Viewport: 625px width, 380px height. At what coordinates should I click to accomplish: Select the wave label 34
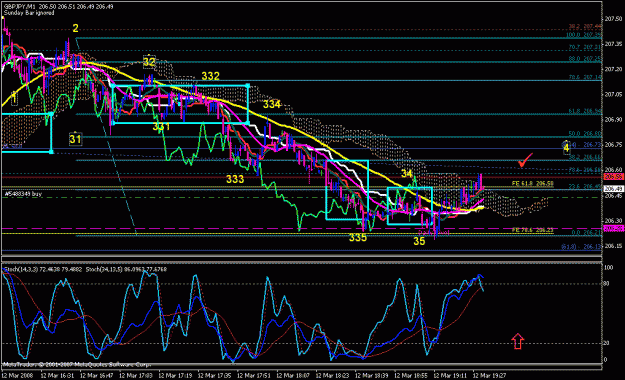pyautogui.click(x=407, y=173)
